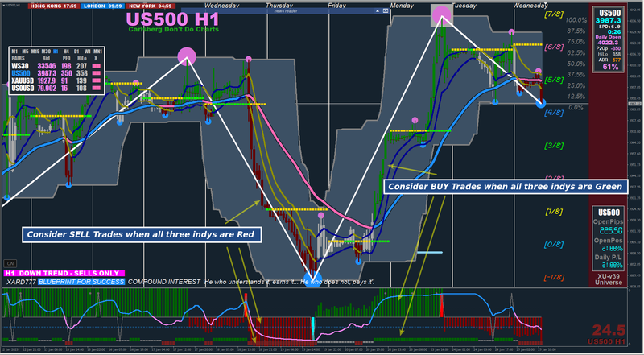
Task: Click the news reader title bar
Action: [285, 11]
